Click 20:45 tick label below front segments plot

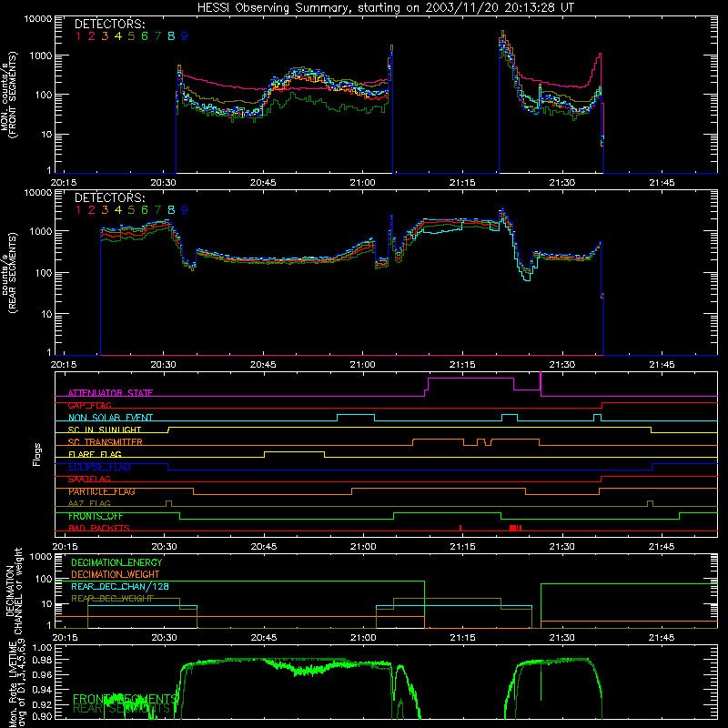point(263,183)
